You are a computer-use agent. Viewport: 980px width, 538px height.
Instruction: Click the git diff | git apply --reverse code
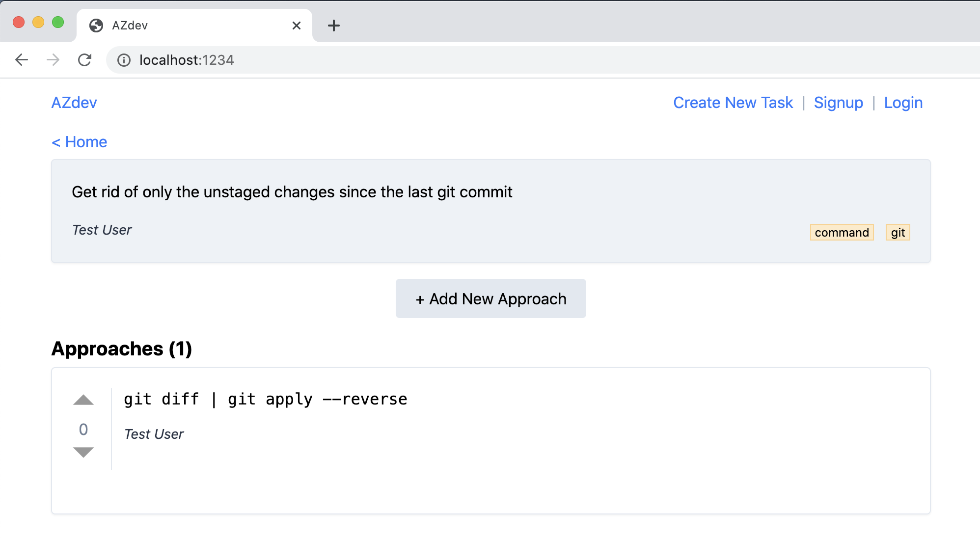(x=266, y=399)
